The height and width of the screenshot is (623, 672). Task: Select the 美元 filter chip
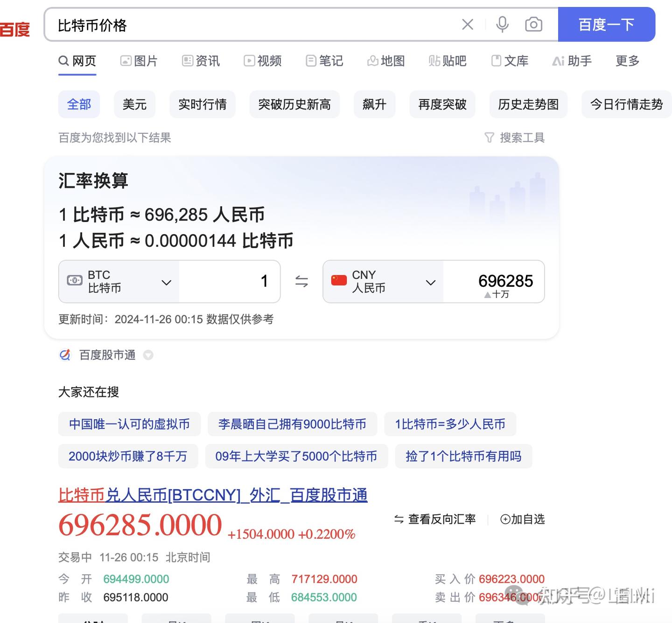pos(134,104)
